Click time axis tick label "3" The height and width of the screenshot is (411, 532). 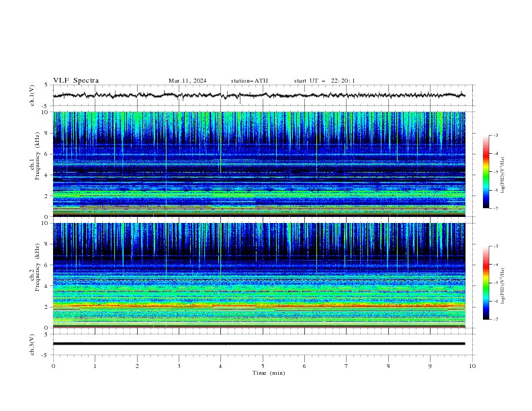[x=179, y=366]
